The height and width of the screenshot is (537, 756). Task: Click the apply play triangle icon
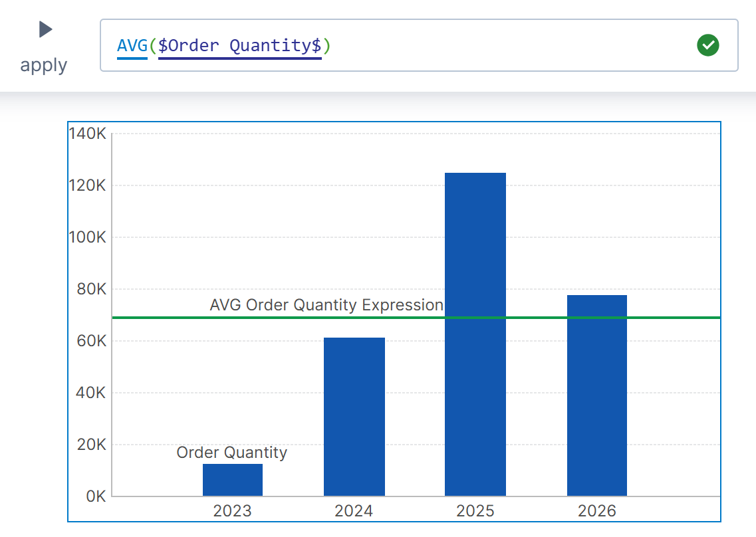click(45, 29)
